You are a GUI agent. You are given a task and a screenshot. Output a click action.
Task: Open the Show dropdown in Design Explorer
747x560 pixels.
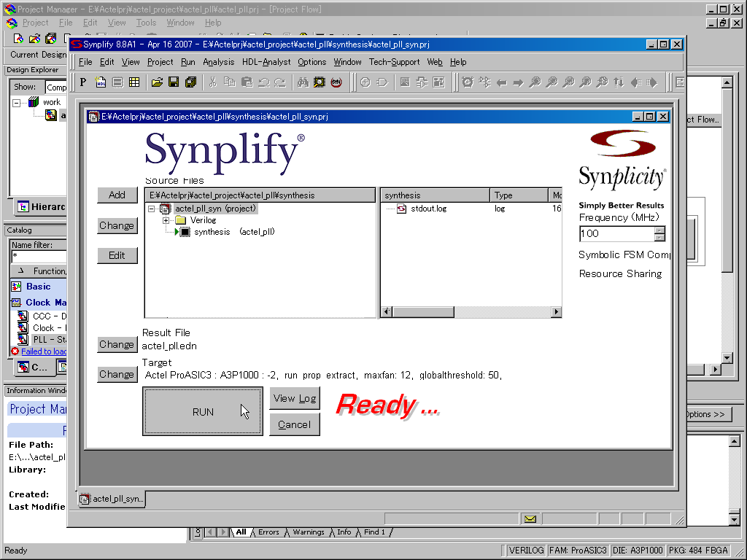click(x=56, y=87)
